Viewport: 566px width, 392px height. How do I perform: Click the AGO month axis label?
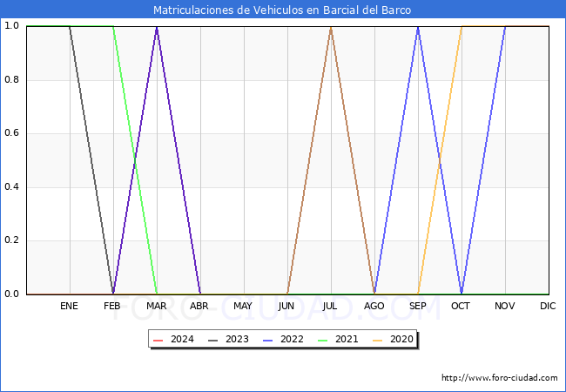[x=374, y=306]
